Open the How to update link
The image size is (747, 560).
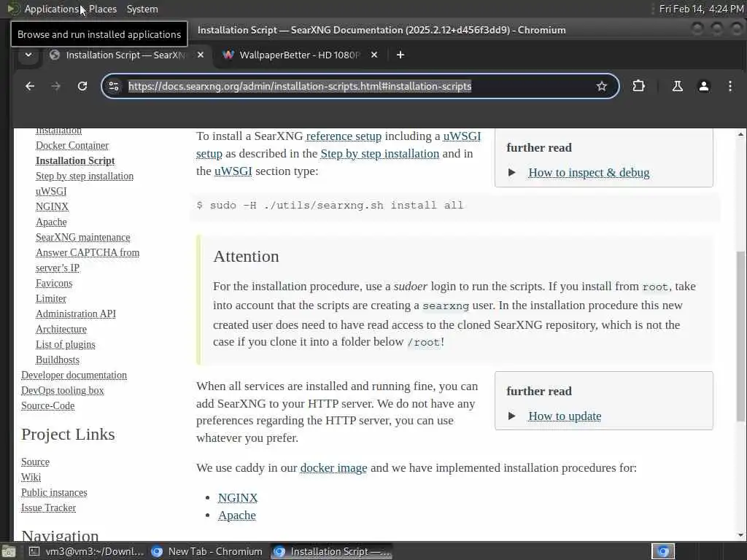click(x=565, y=416)
